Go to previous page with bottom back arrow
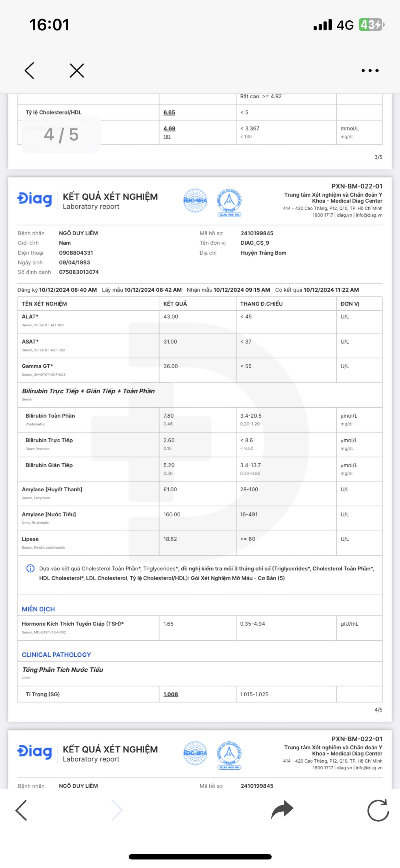The image size is (400, 868). point(21,810)
